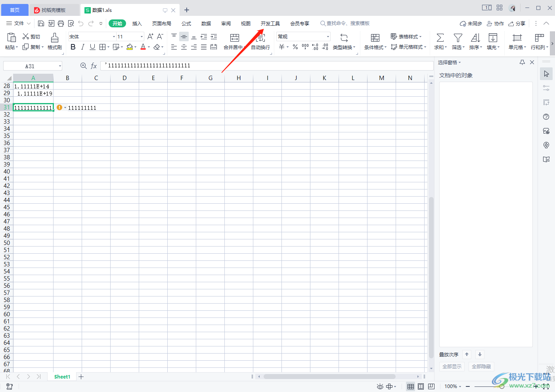Decrease font size with A- icon
The height and width of the screenshot is (392, 555).
click(160, 36)
